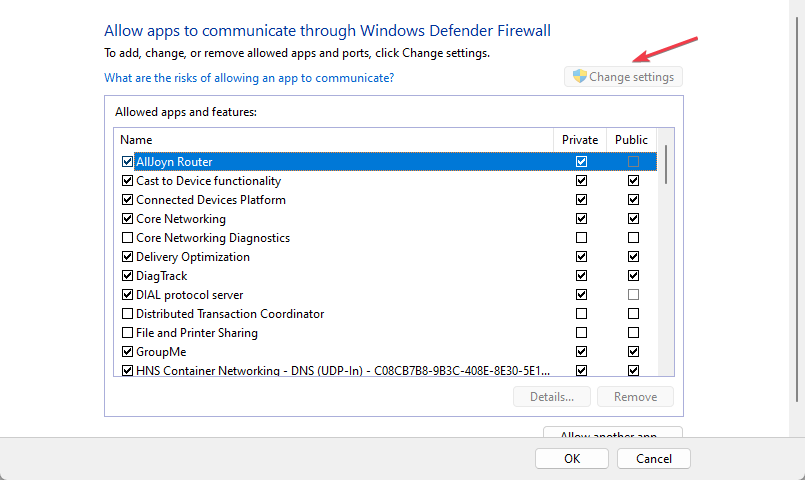This screenshot has width=805, height=480.
Task: Uncheck the AllJoyn Router name checkbox
Action: 127,162
